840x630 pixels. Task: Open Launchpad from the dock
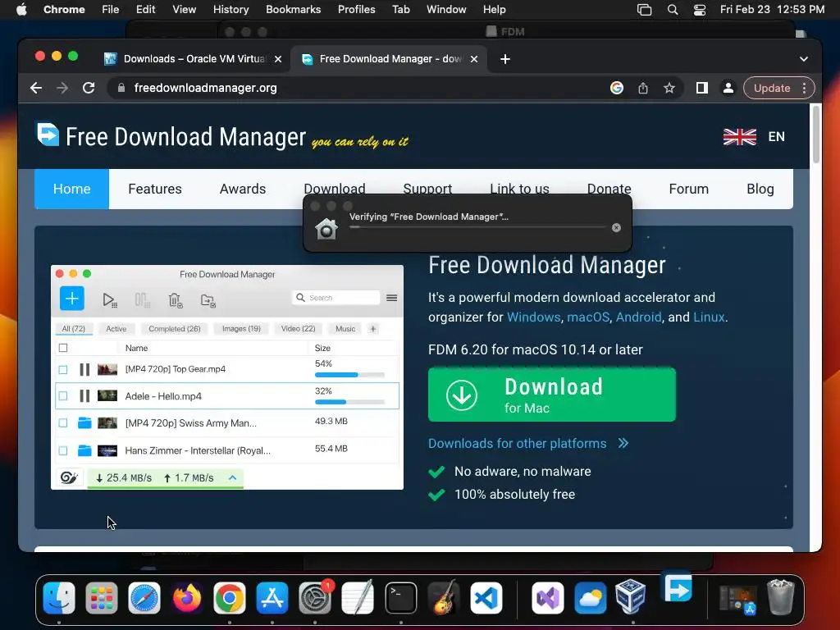[x=101, y=597]
